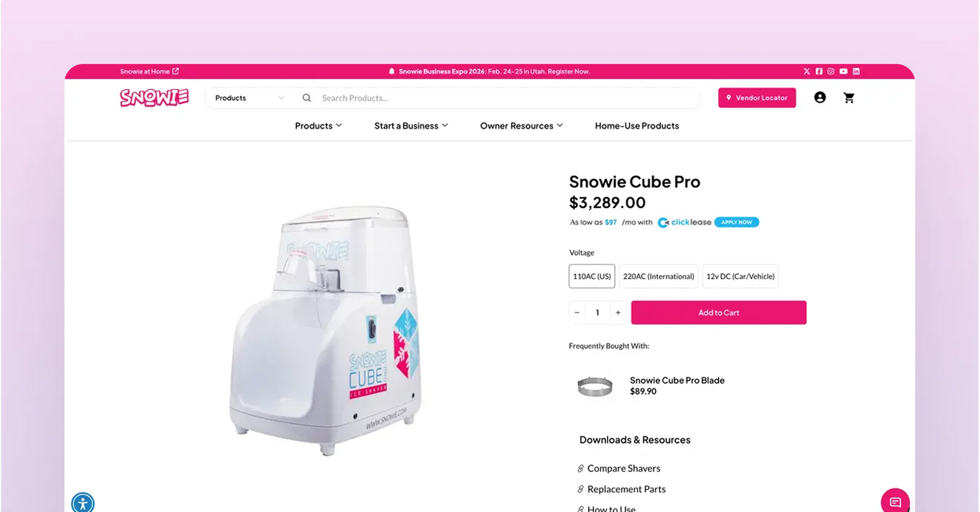Add the Snowie Cube Pro to cart

(x=718, y=312)
